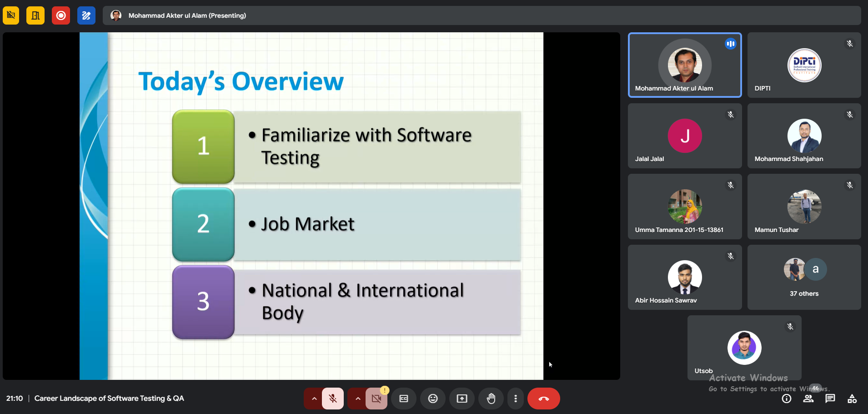Open the three-dot more options menu

(515, 399)
